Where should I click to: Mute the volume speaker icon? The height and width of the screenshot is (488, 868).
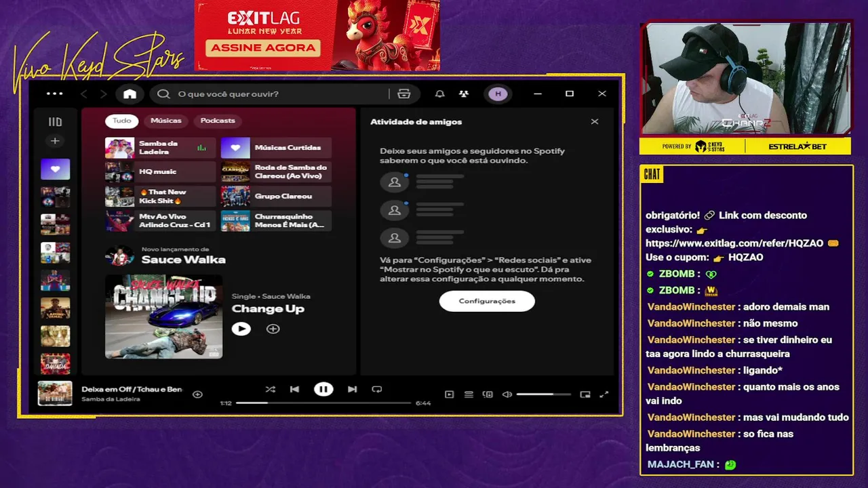507,394
